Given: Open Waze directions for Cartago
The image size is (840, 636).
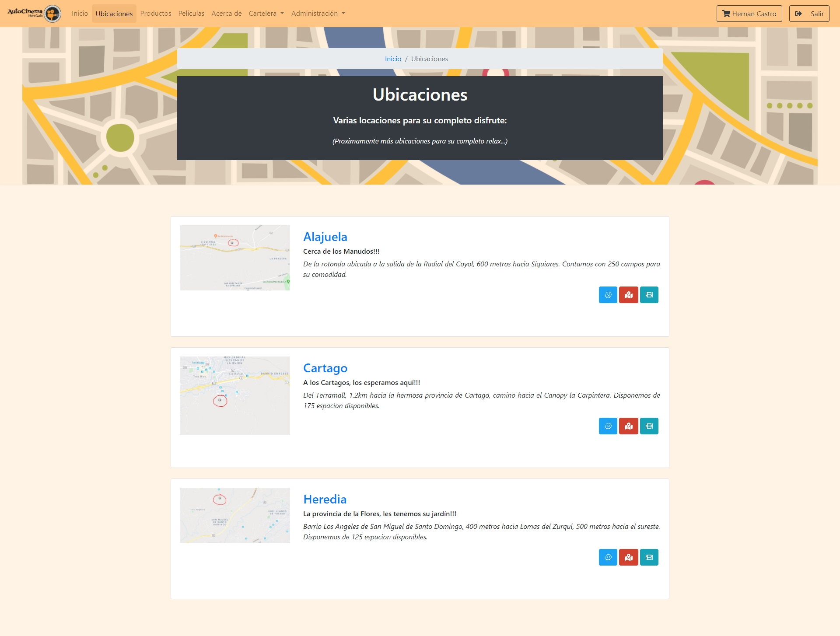Looking at the screenshot, I should [x=608, y=426].
